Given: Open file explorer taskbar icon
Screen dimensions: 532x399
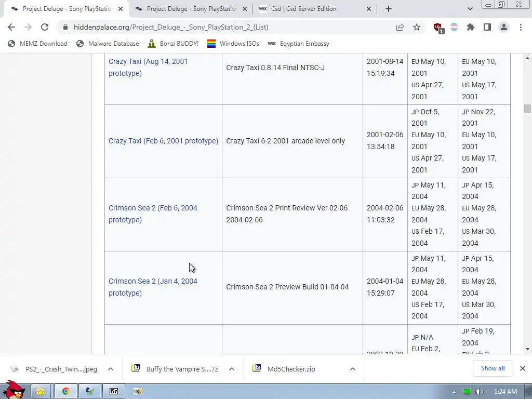Looking at the screenshot, I should pos(41,392).
